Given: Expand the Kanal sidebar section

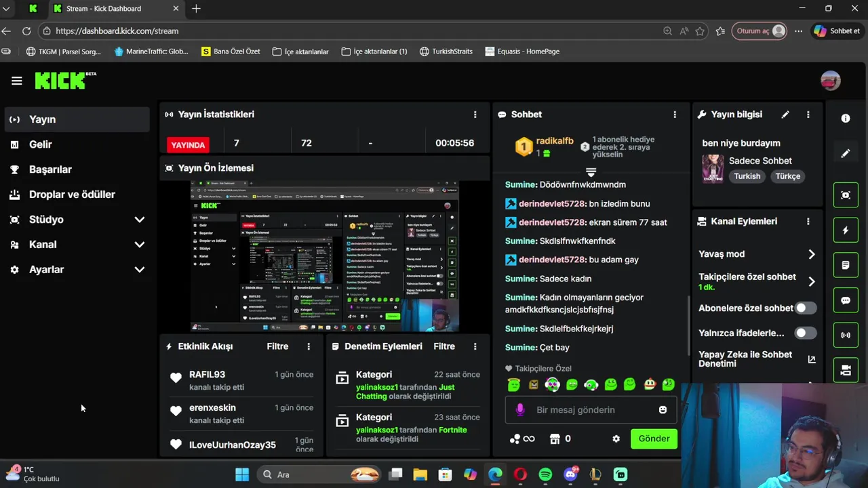Looking at the screenshot, I should click(77, 245).
